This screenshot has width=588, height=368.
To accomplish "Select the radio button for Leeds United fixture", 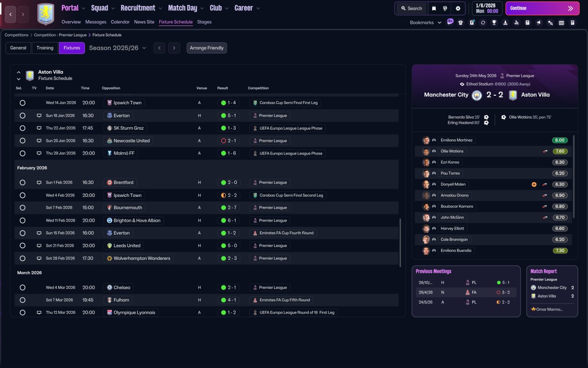I will click(x=23, y=246).
